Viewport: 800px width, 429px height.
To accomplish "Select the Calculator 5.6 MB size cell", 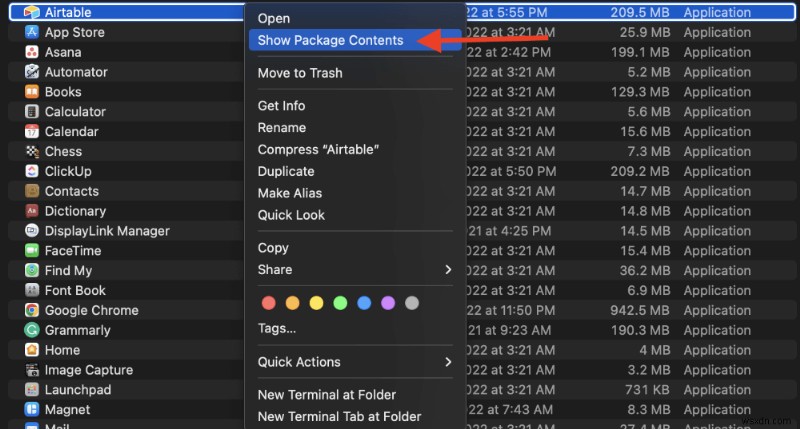I will [648, 112].
